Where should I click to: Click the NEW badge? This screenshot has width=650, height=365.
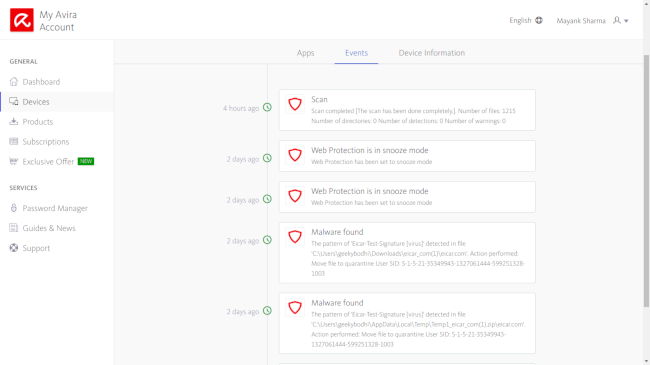pos(86,161)
